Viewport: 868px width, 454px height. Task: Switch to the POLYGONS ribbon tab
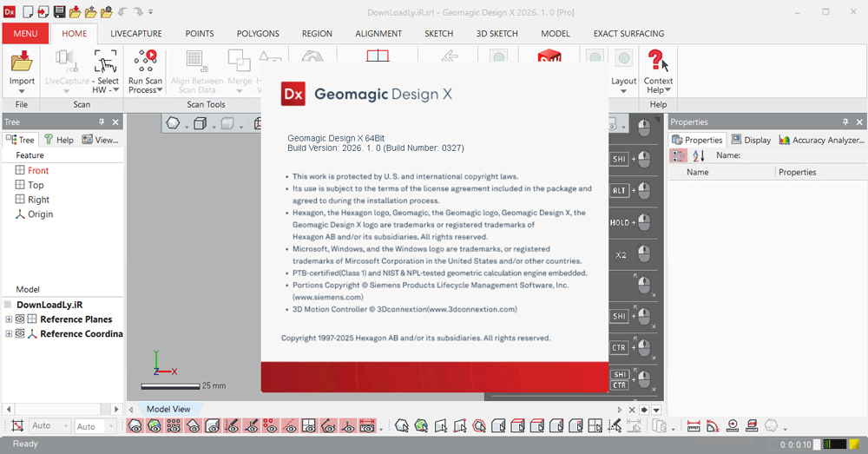(258, 33)
